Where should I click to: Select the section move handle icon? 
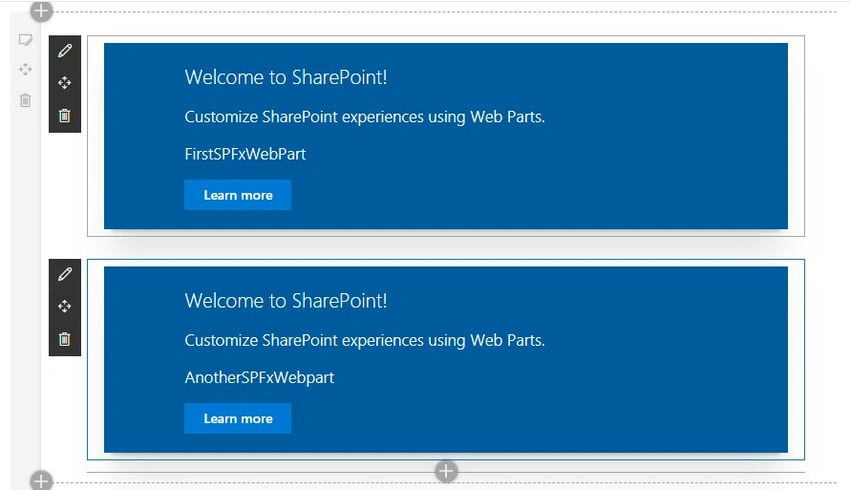[x=25, y=69]
